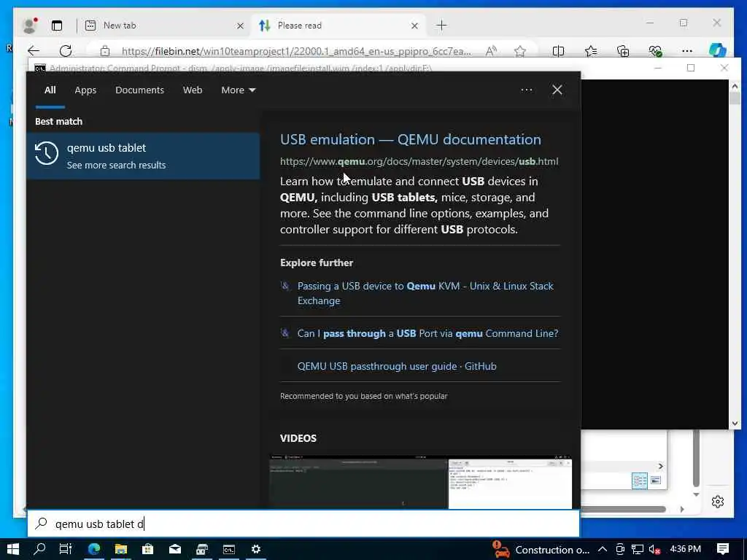747x560 pixels.
Task: Open Edge Collections button
Action: click(x=623, y=51)
